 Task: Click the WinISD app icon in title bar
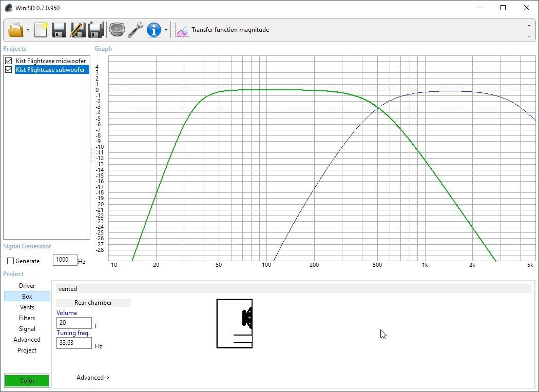tap(8, 8)
